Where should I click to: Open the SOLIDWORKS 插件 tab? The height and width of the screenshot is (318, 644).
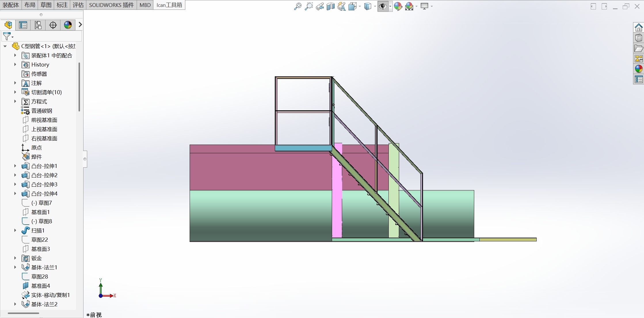click(111, 5)
